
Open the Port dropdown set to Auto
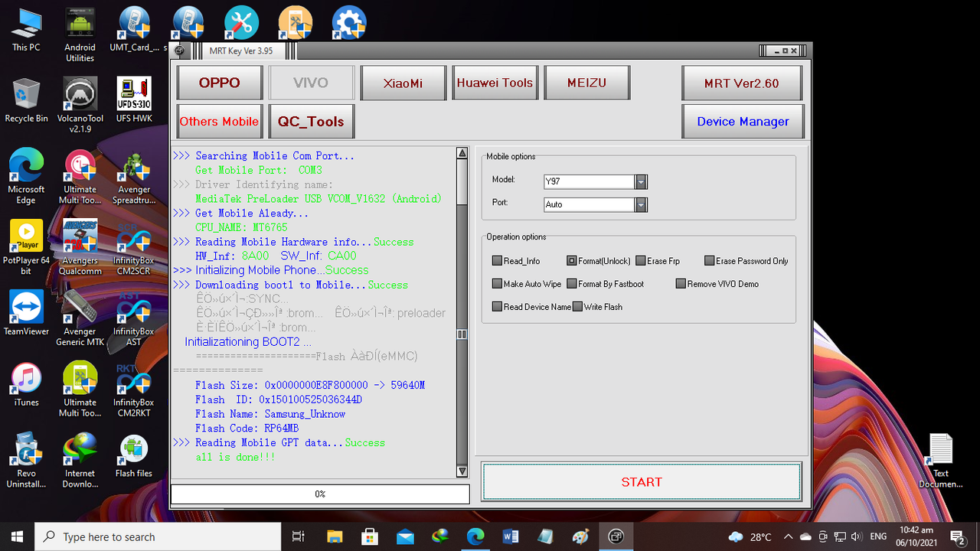tap(641, 204)
